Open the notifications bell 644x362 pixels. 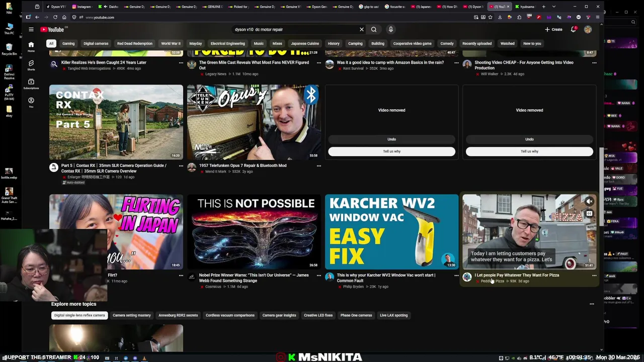point(574,30)
